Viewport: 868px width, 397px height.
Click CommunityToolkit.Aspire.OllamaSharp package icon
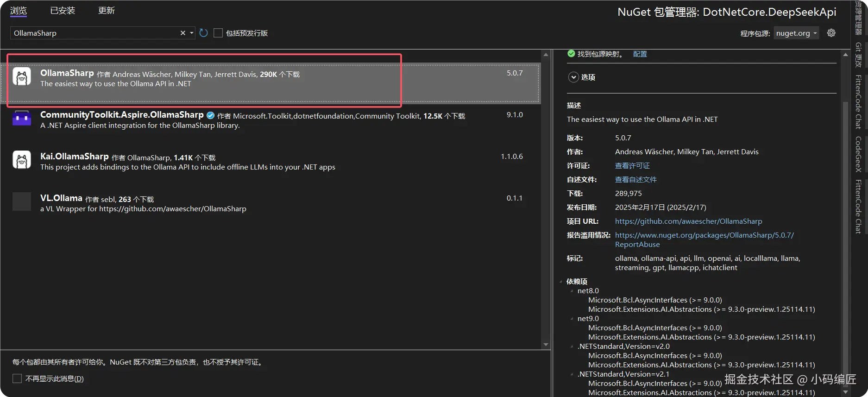pyautogui.click(x=22, y=118)
